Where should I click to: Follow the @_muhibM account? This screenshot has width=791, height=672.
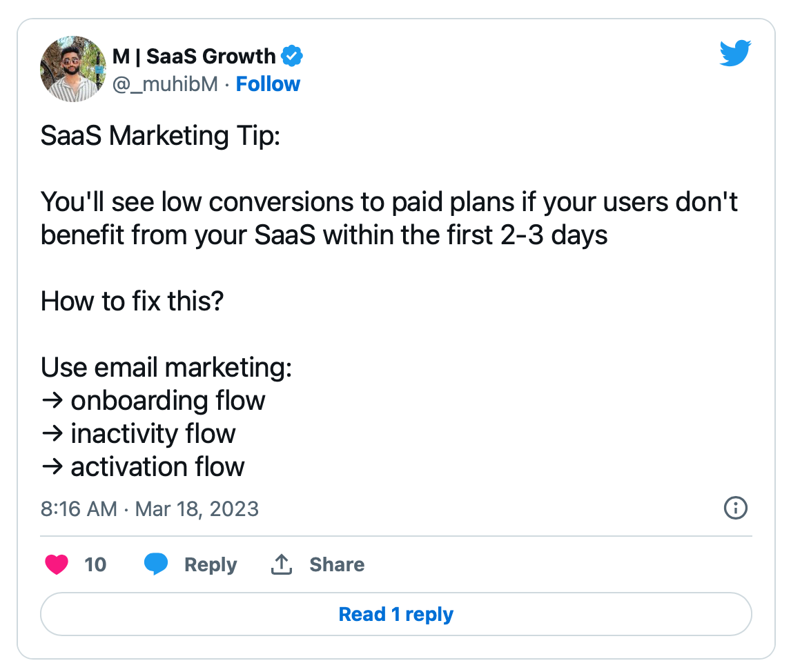tap(268, 84)
